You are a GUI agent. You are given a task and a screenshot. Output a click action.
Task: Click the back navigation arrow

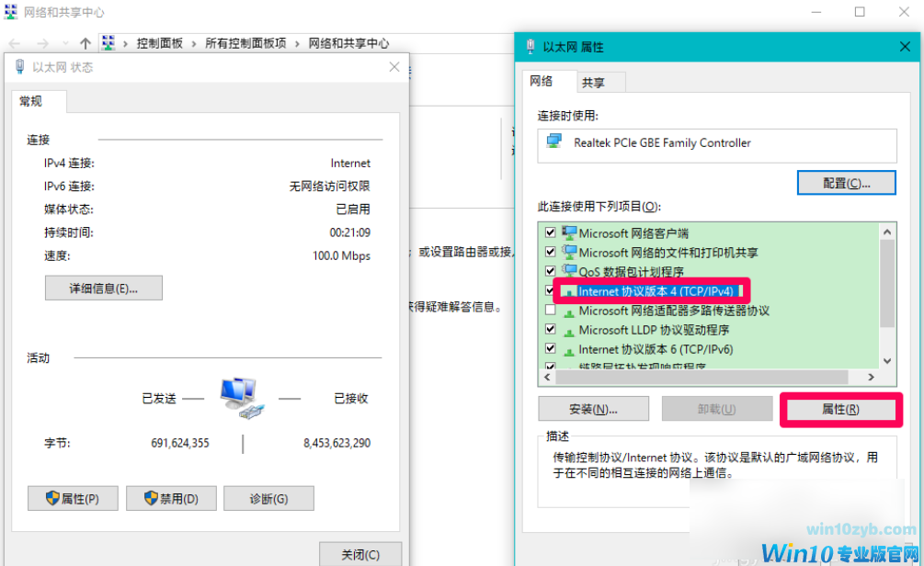15,43
